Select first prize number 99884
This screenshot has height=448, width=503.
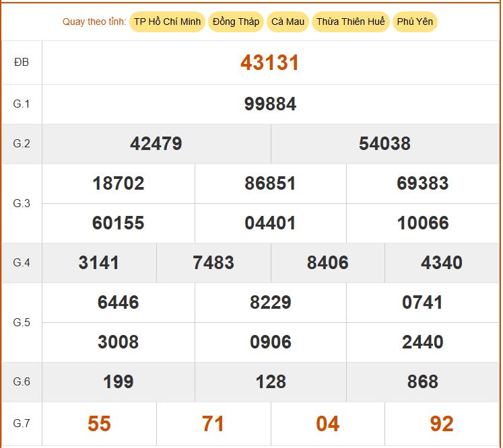click(270, 104)
